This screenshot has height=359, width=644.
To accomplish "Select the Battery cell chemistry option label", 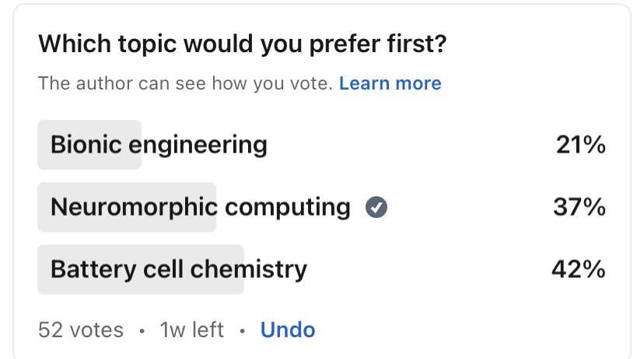I will 178,269.
